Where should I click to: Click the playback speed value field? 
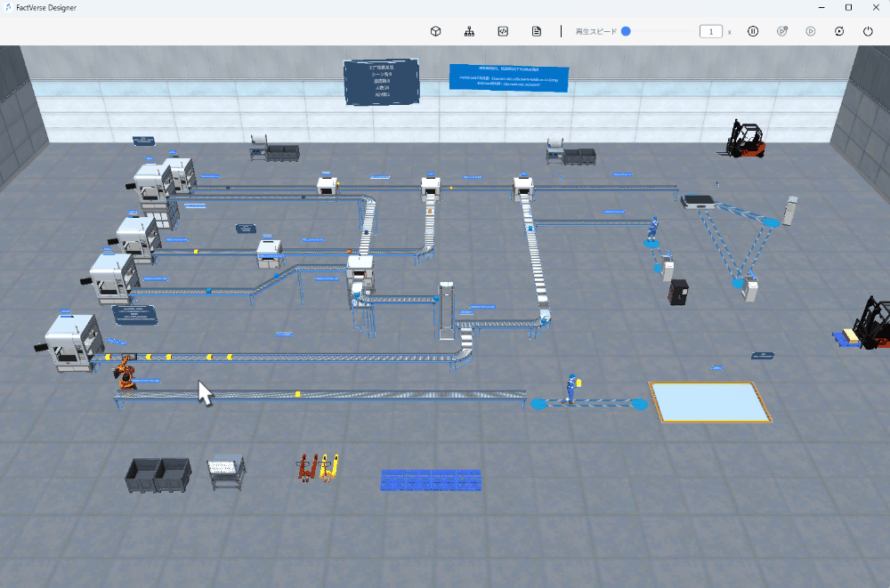click(710, 31)
